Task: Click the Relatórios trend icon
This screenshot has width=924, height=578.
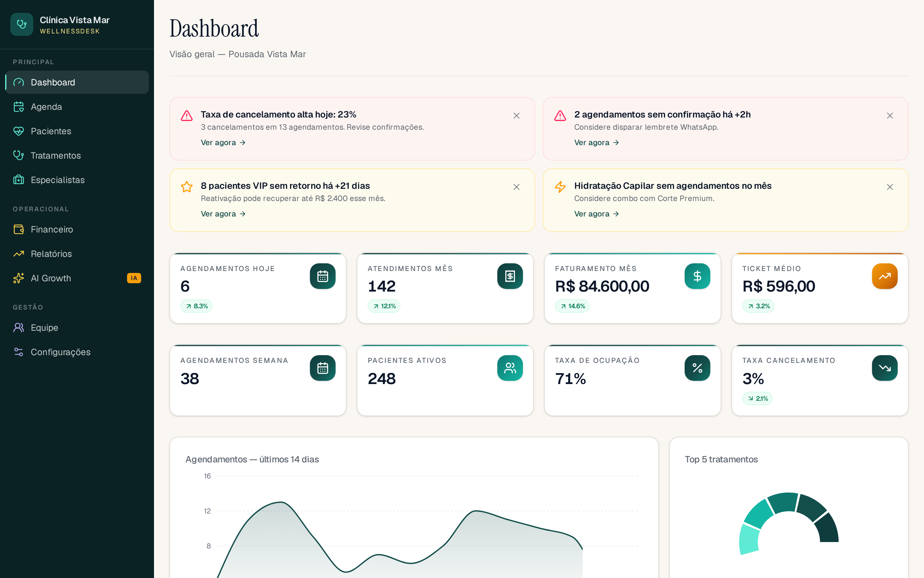Action: pos(19,254)
